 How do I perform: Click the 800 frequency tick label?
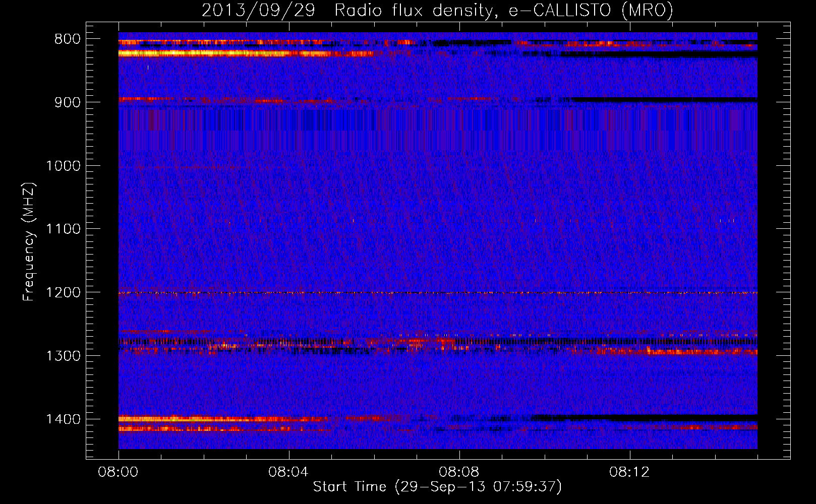point(68,39)
